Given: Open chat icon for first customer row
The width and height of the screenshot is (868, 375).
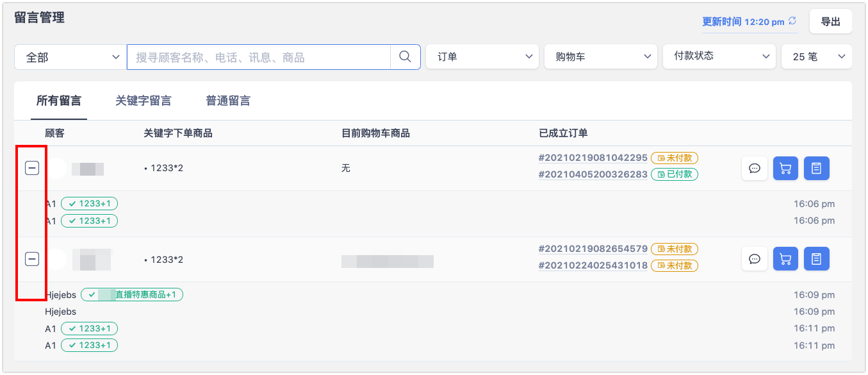Looking at the screenshot, I should point(755,169).
